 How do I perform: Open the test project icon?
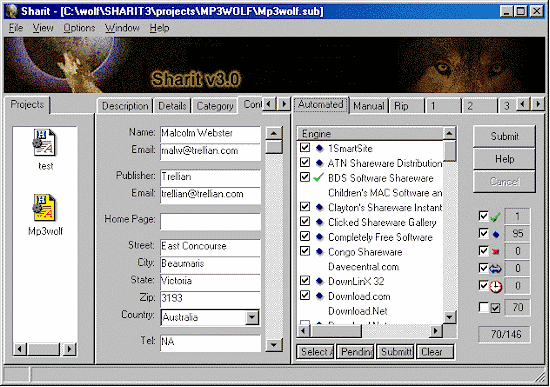point(44,143)
